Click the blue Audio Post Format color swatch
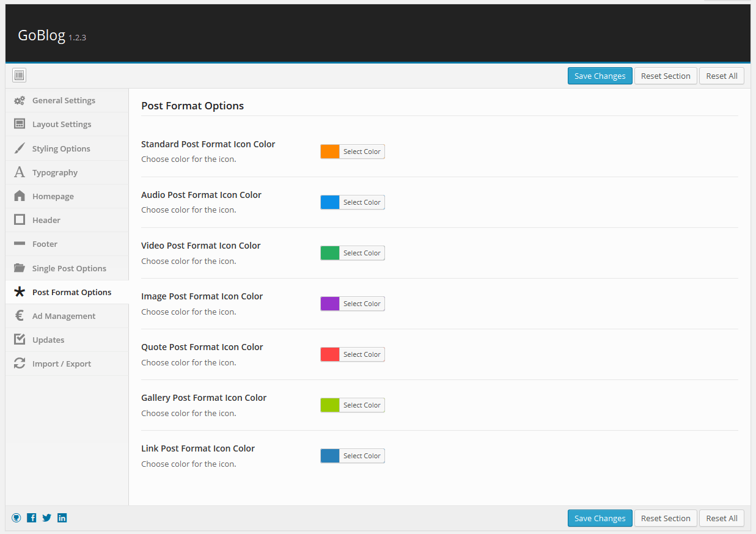The width and height of the screenshot is (756, 534). (330, 202)
